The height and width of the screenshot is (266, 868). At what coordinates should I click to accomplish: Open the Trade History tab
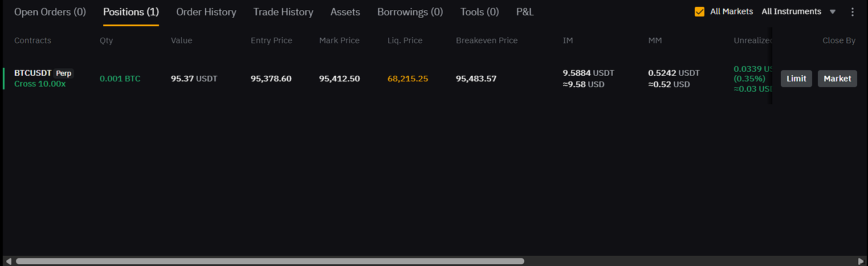tap(283, 12)
